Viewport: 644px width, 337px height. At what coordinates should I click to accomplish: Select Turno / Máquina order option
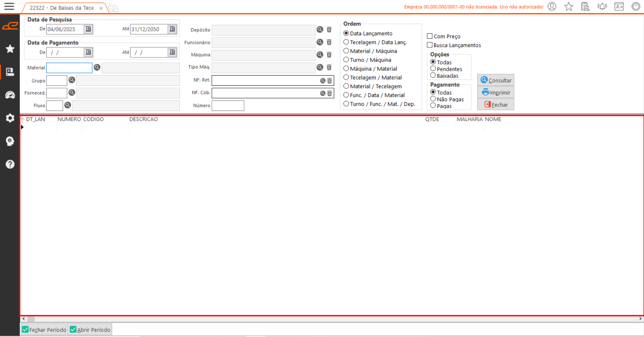(346, 60)
